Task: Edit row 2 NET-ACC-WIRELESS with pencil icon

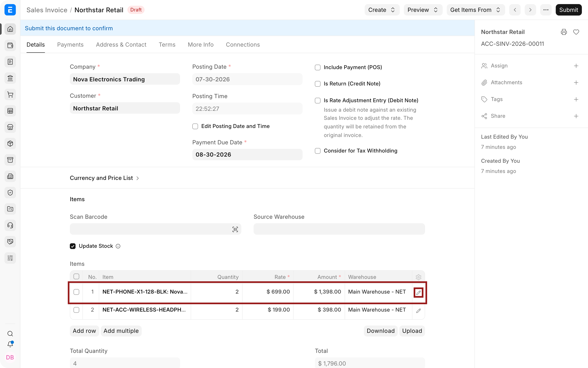Action: coord(418,311)
